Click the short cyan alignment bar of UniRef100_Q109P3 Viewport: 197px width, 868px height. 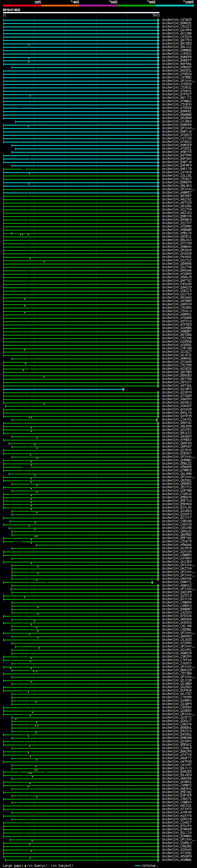pyautogui.click(x=64, y=389)
